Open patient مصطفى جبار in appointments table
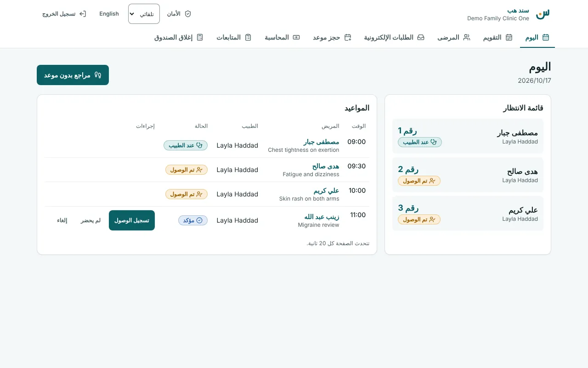The image size is (588, 368). tap(322, 142)
